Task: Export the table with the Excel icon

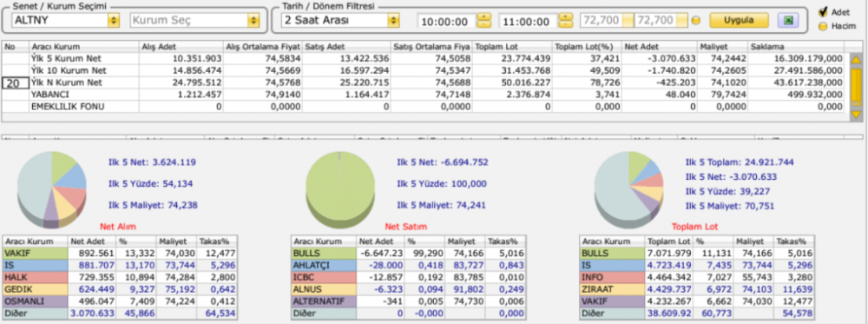Action: pyautogui.click(x=788, y=21)
